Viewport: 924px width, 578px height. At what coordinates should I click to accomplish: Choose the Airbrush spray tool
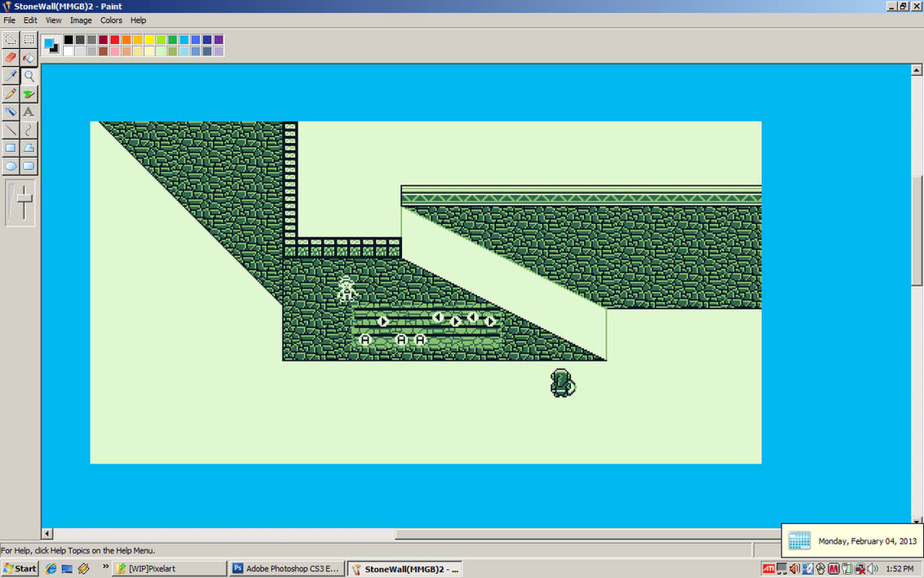point(11,112)
